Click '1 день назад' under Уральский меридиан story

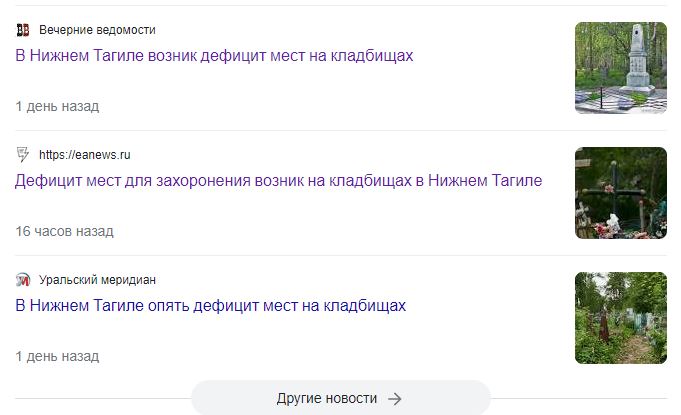click(x=57, y=356)
